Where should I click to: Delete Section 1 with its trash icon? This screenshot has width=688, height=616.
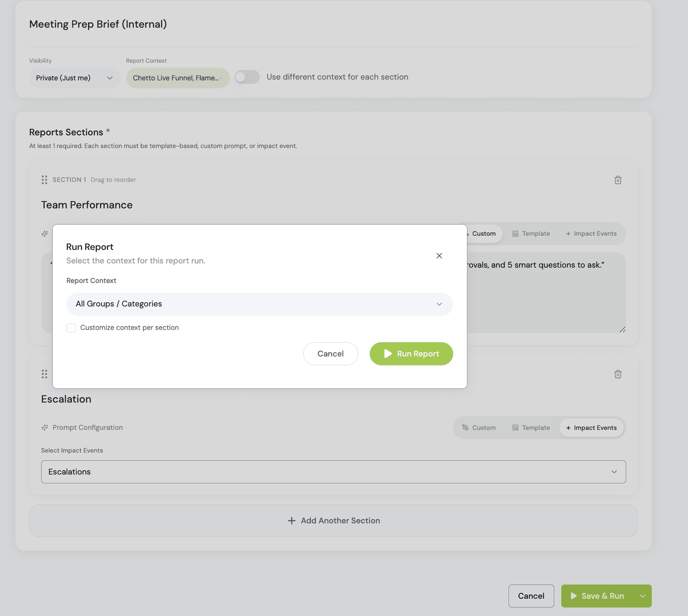(x=618, y=180)
